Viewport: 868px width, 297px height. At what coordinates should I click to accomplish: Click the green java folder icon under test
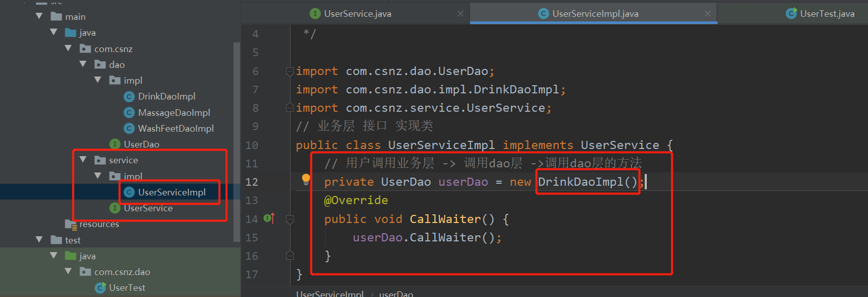click(71, 256)
